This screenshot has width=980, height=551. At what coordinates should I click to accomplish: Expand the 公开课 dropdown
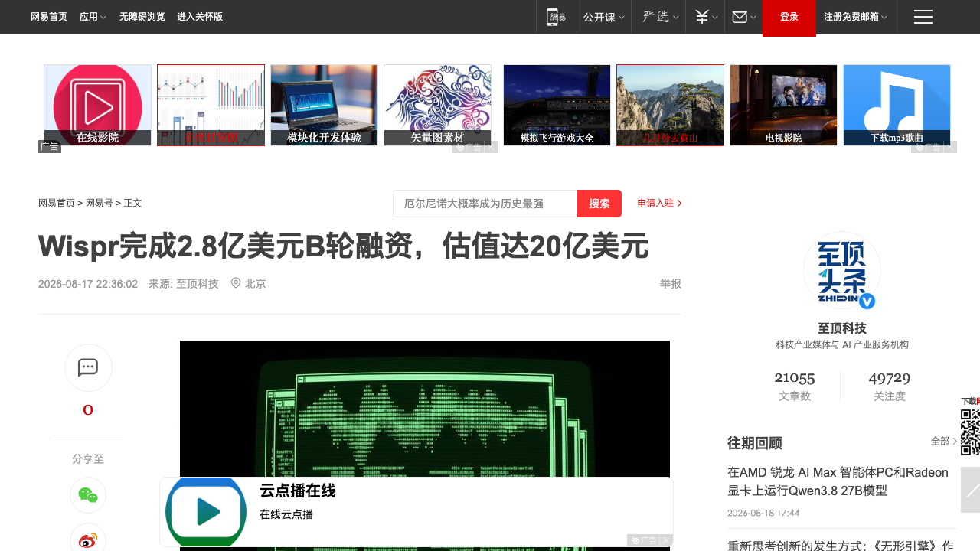tap(604, 17)
